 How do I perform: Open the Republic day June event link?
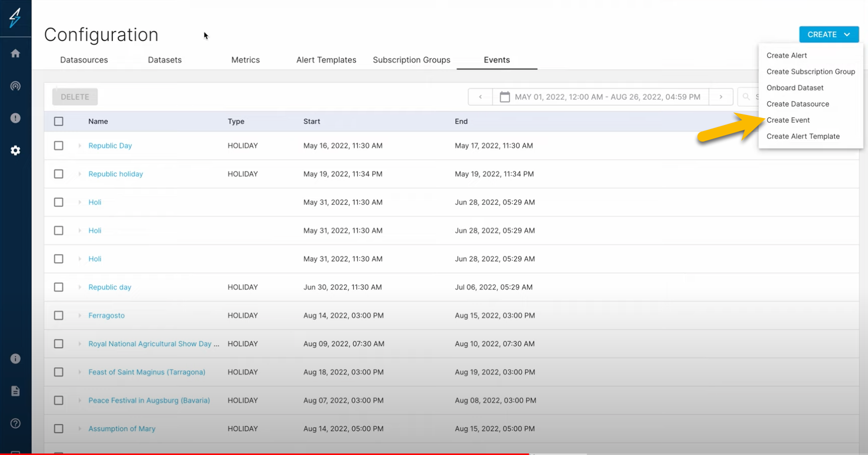coord(109,287)
